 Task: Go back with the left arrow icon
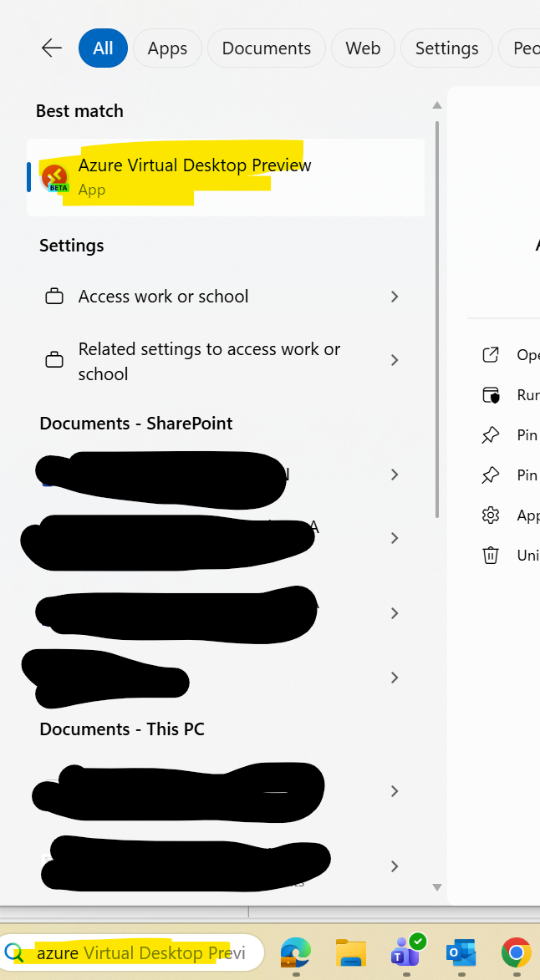(x=51, y=48)
